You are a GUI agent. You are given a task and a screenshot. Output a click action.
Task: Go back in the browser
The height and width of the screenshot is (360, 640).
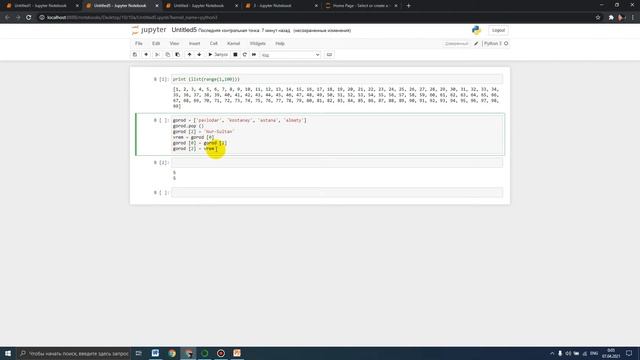coord(7,18)
